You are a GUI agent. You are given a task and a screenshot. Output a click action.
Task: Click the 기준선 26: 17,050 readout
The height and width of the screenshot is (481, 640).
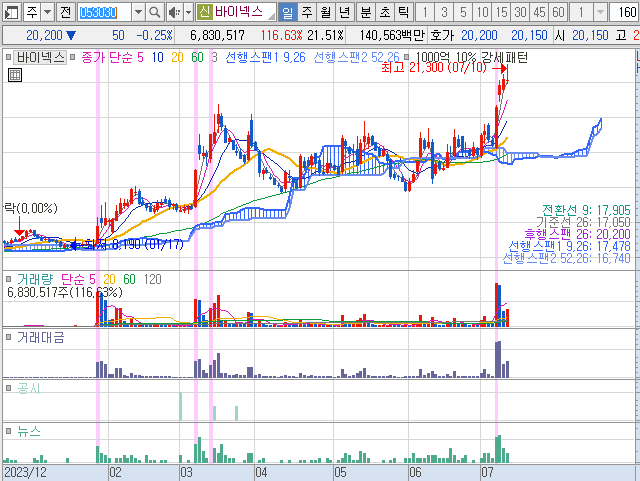coord(583,222)
